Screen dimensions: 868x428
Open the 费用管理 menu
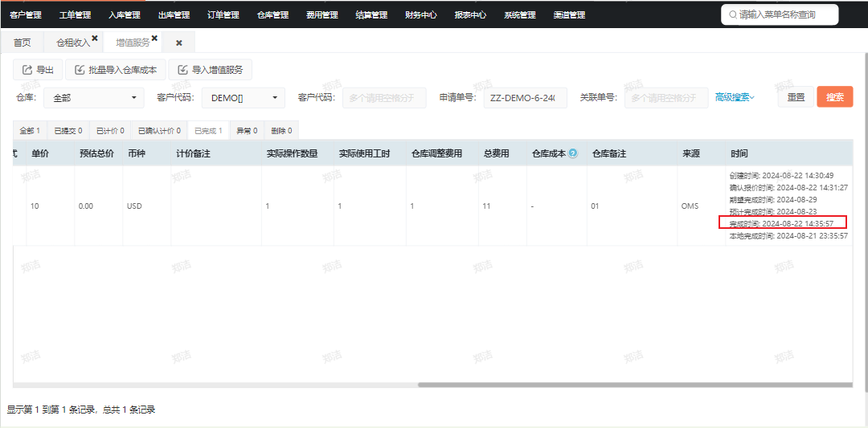pyautogui.click(x=322, y=15)
